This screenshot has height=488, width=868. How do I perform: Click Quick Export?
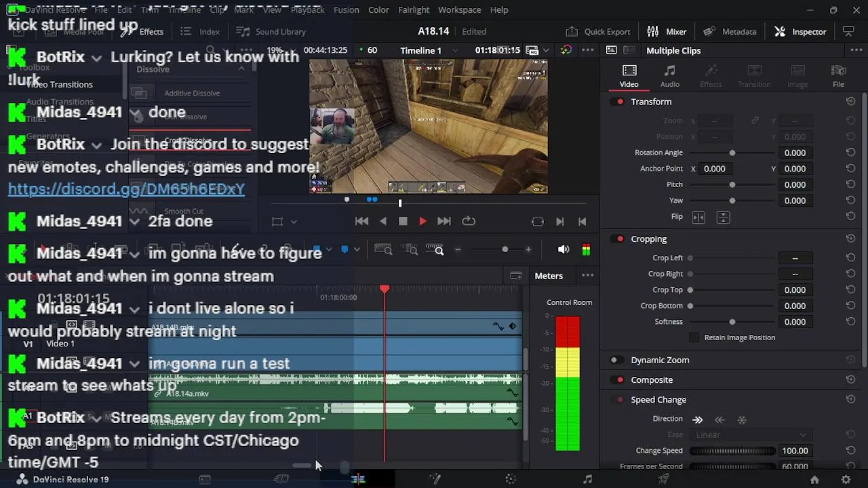pos(597,31)
